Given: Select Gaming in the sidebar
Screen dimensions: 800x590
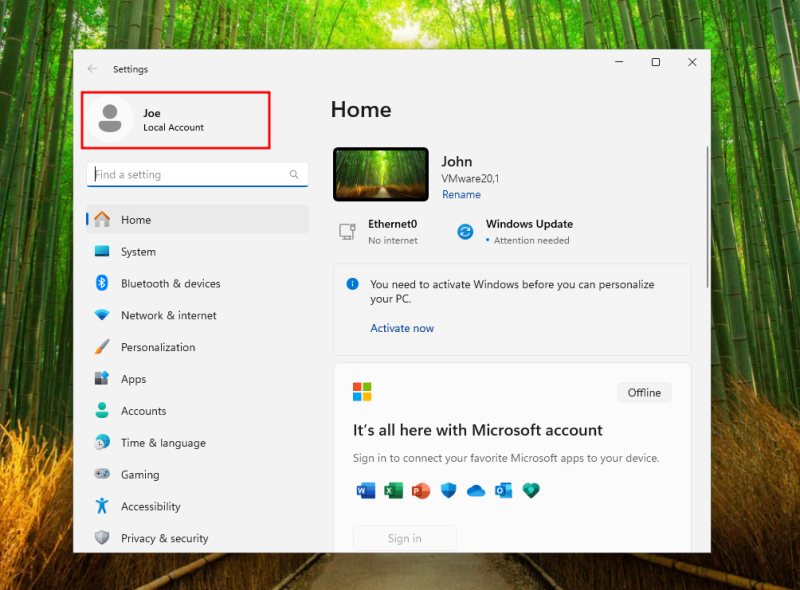Looking at the screenshot, I should (140, 475).
